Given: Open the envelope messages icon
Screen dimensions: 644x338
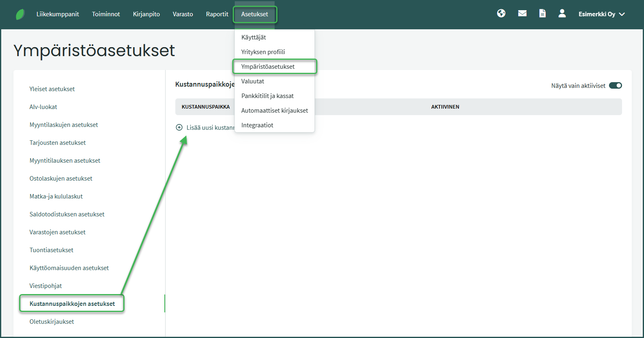Looking at the screenshot, I should point(522,13).
